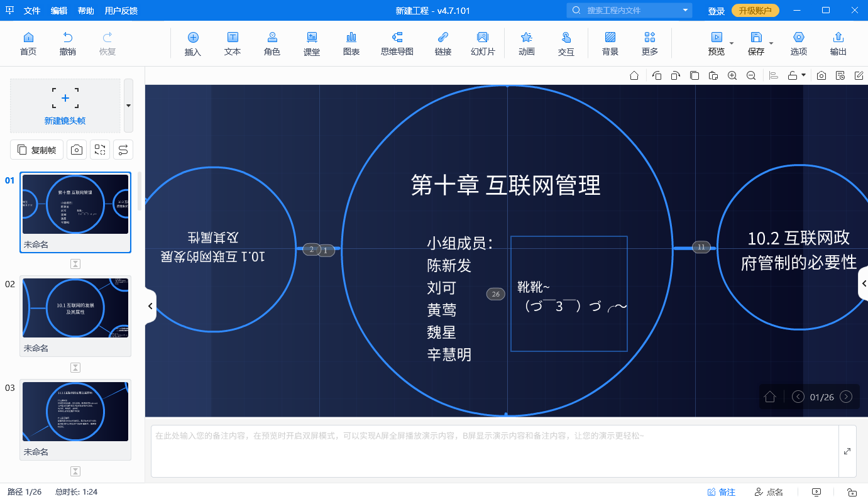Image resolution: width=868 pixels, height=499 pixels.
Task: Open 更多 more tools
Action: (650, 44)
